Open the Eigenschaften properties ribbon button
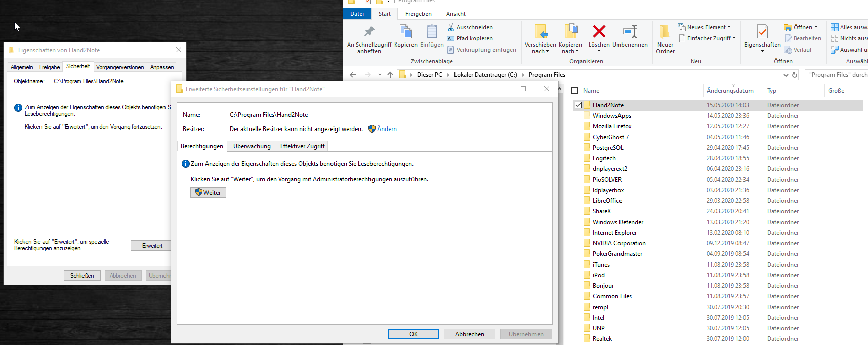 (762, 38)
